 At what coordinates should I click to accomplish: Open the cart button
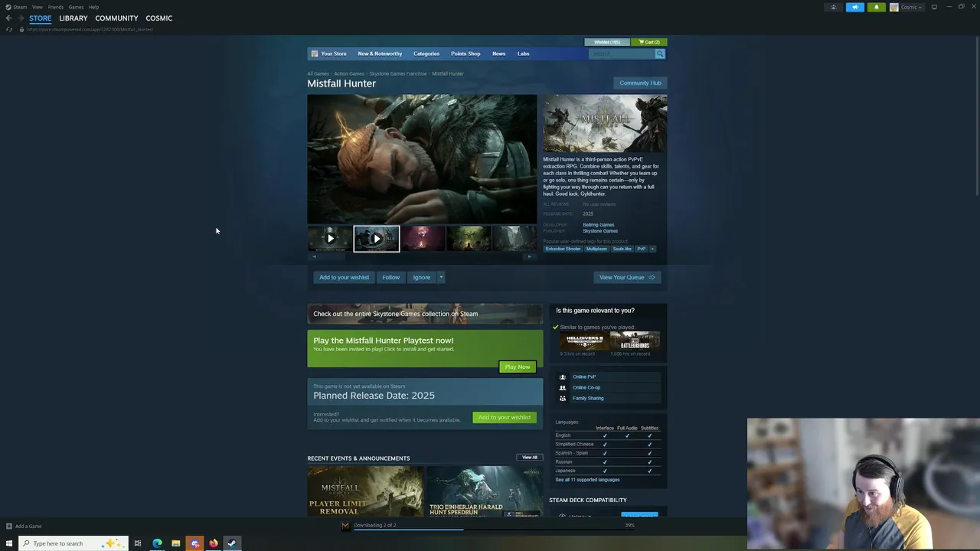pyautogui.click(x=649, y=42)
